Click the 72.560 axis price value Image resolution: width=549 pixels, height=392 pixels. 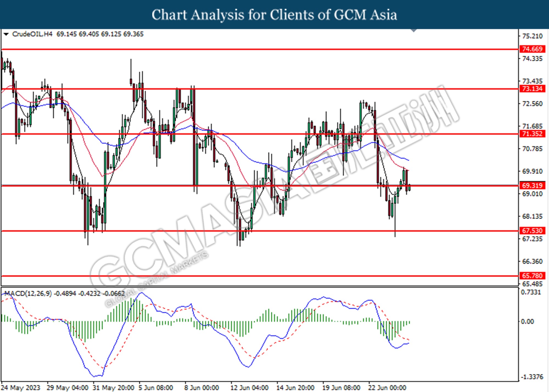coord(532,104)
